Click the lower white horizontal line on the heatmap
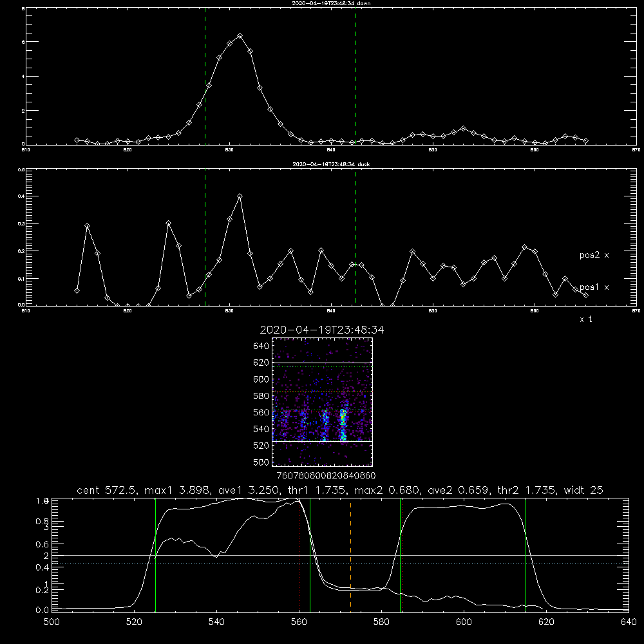644x644 pixels. click(323, 441)
